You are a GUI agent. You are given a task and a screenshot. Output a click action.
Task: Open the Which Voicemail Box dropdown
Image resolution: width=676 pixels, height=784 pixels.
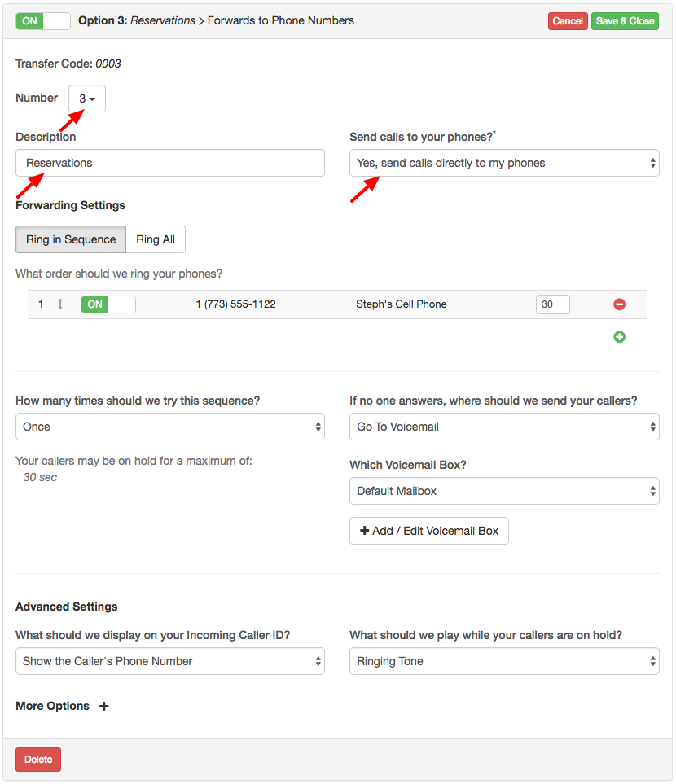point(503,490)
